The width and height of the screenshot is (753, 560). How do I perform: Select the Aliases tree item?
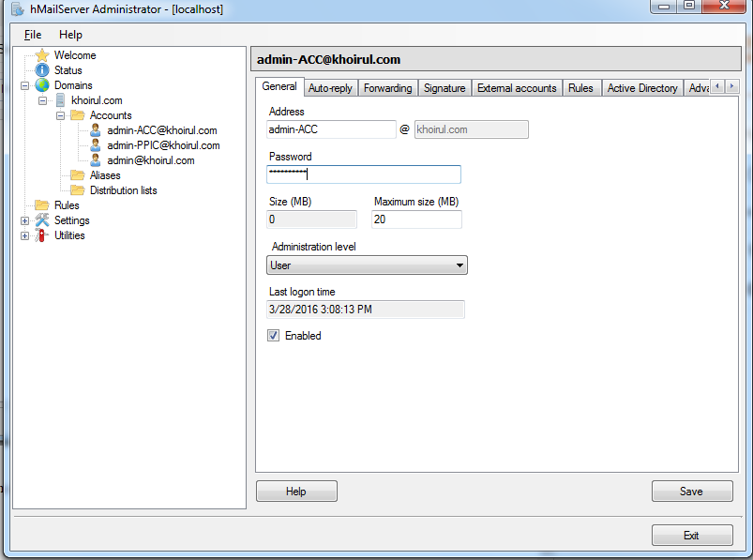pos(105,175)
